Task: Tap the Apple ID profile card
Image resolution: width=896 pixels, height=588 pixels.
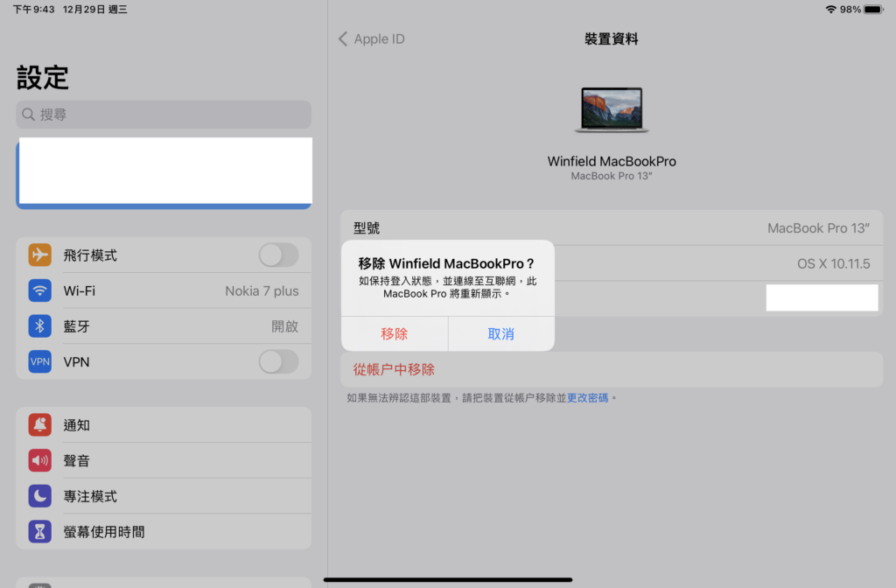Action: point(164,172)
